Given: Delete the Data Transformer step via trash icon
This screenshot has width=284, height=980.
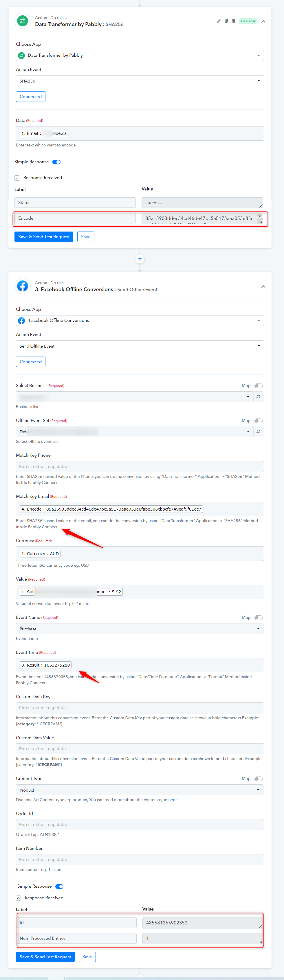Looking at the screenshot, I should coord(234,21).
